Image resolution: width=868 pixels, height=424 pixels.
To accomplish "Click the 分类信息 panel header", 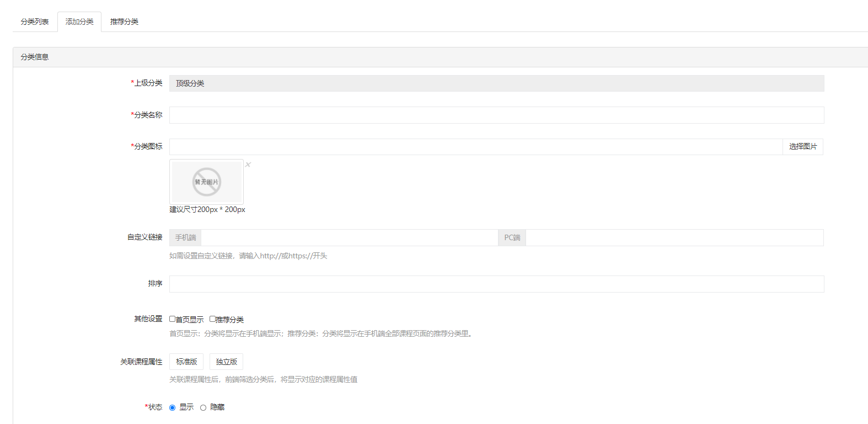I will pos(440,57).
